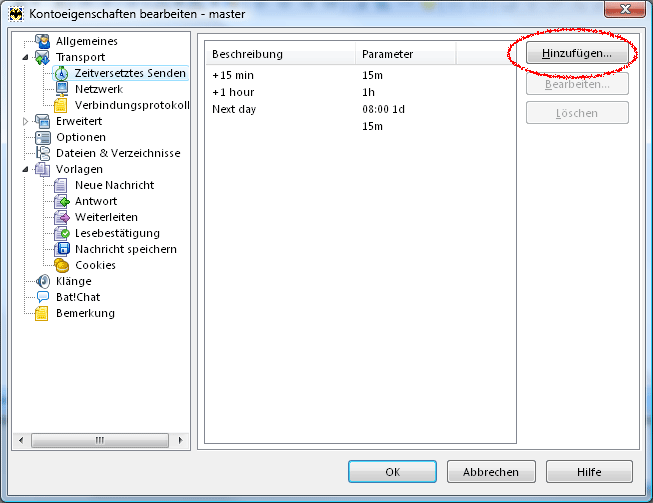
Task: Click the disabled Bearbeiten... button
Action: coord(577,84)
